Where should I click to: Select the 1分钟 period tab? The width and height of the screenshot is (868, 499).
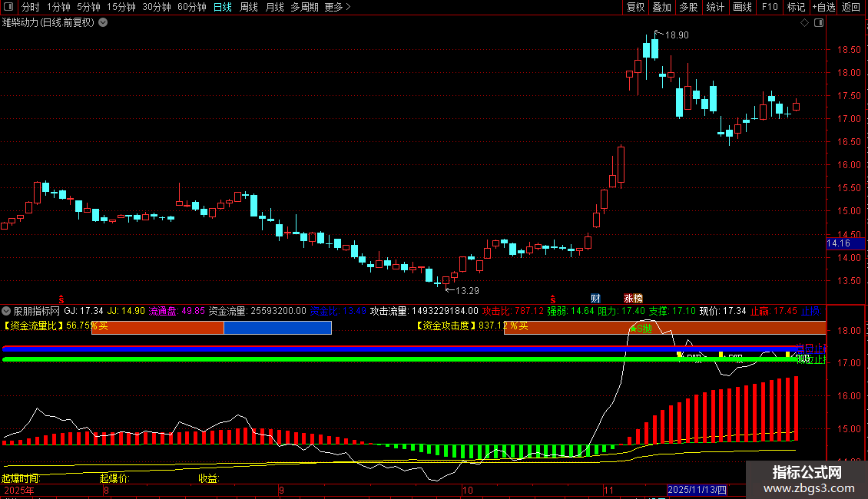pyautogui.click(x=58, y=7)
